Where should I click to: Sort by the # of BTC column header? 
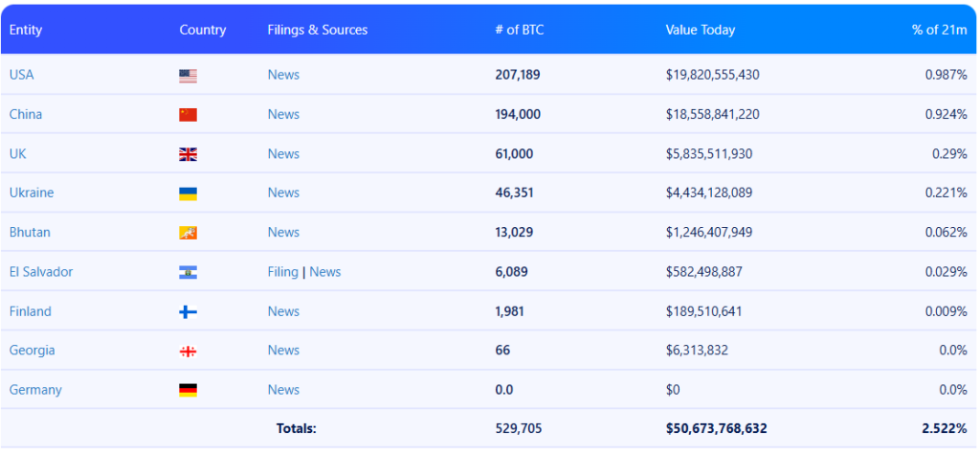[x=518, y=30]
